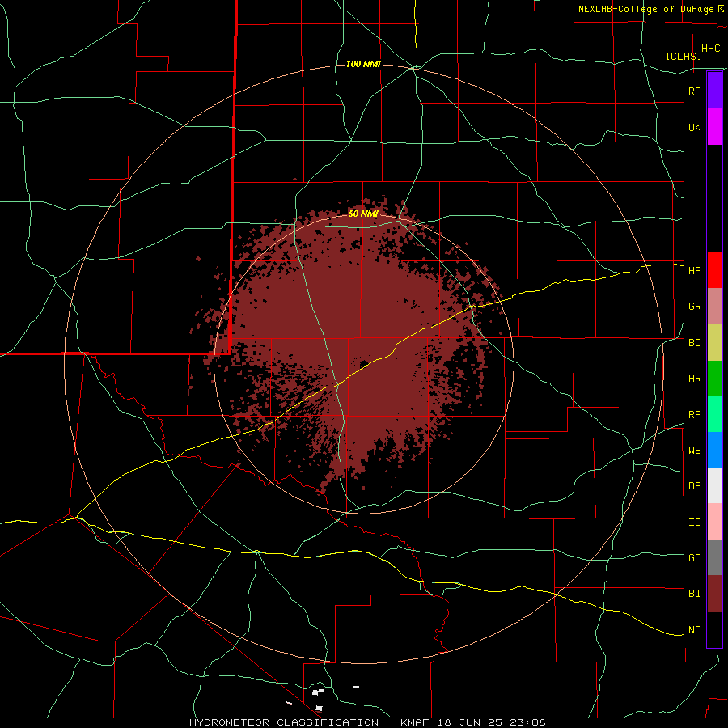Click the DS white legend swatch
This screenshot has width=728, height=728.
714,485
